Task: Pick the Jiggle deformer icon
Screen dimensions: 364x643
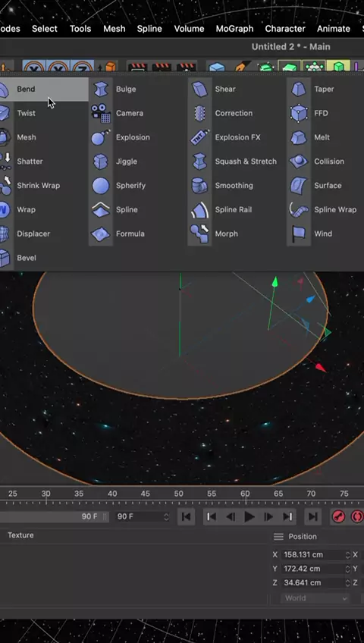Action: (x=101, y=162)
